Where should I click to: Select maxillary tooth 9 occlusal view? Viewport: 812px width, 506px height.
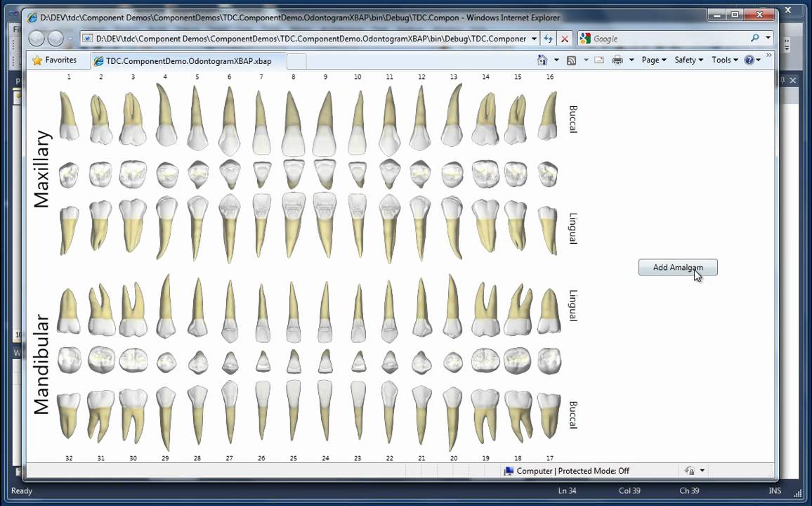325,174
